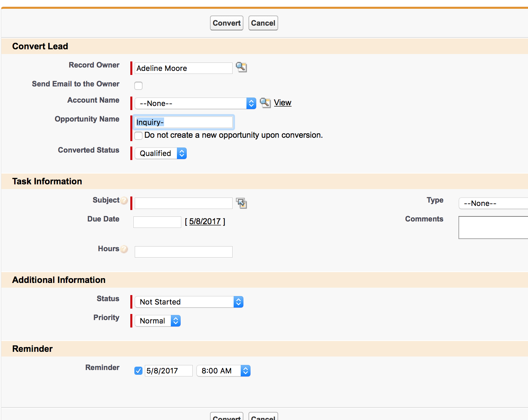The height and width of the screenshot is (420, 528).
Task: Click into the Opportunity Name text field
Action: (x=184, y=122)
